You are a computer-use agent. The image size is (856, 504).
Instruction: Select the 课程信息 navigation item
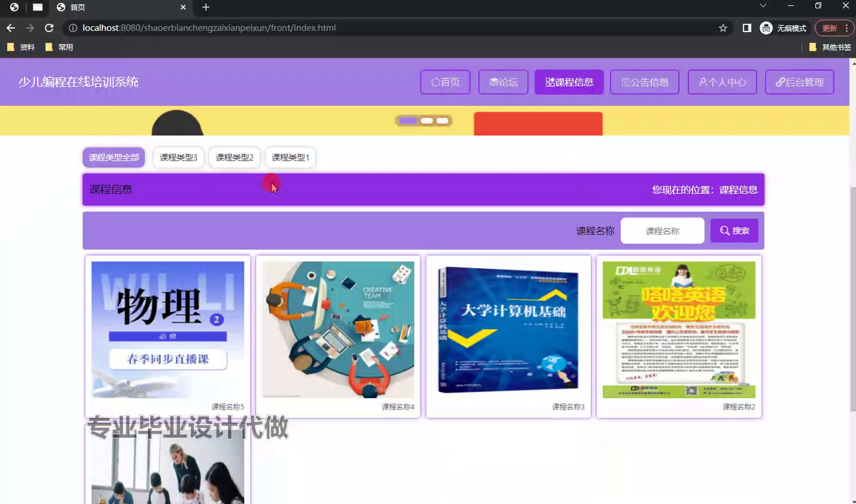[x=569, y=82]
